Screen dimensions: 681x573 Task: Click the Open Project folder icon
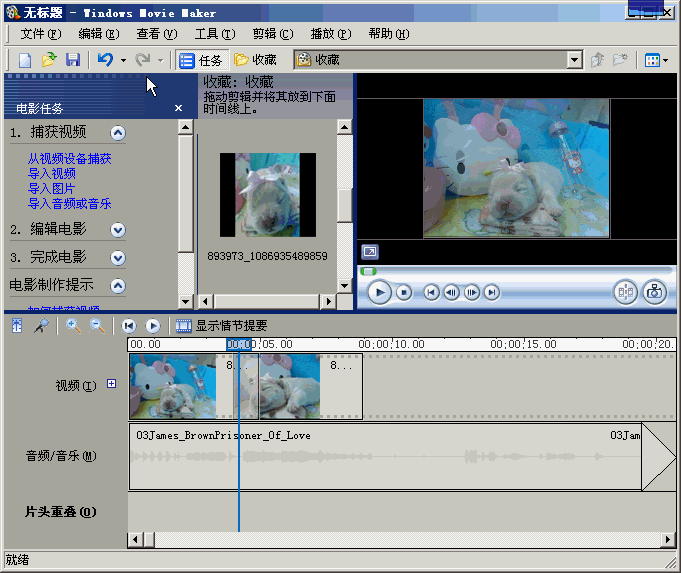(x=49, y=60)
